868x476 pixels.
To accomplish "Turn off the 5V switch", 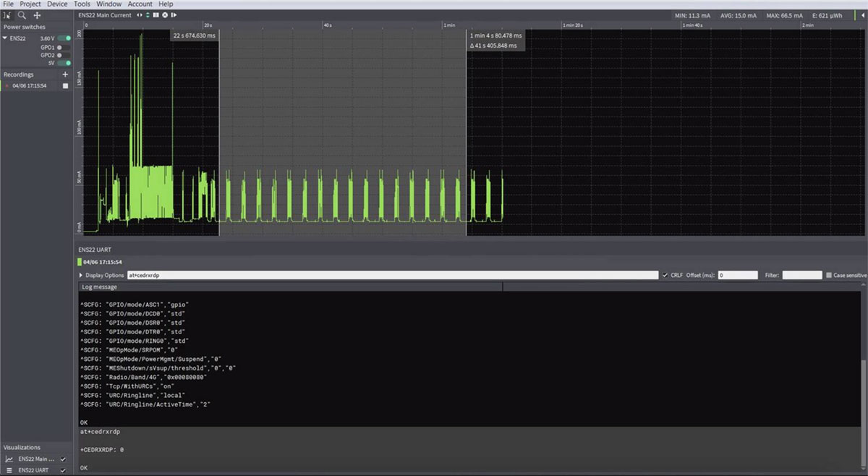I will (x=64, y=63).
